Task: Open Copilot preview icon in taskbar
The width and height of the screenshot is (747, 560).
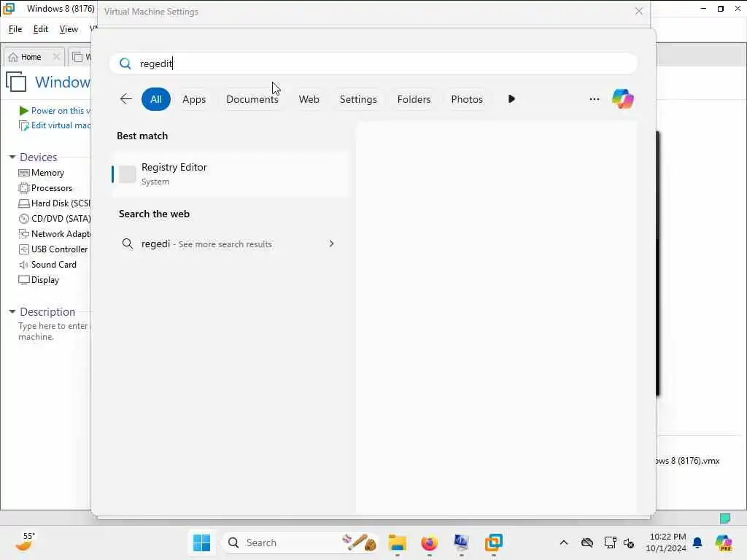Action: coord(724,542)
